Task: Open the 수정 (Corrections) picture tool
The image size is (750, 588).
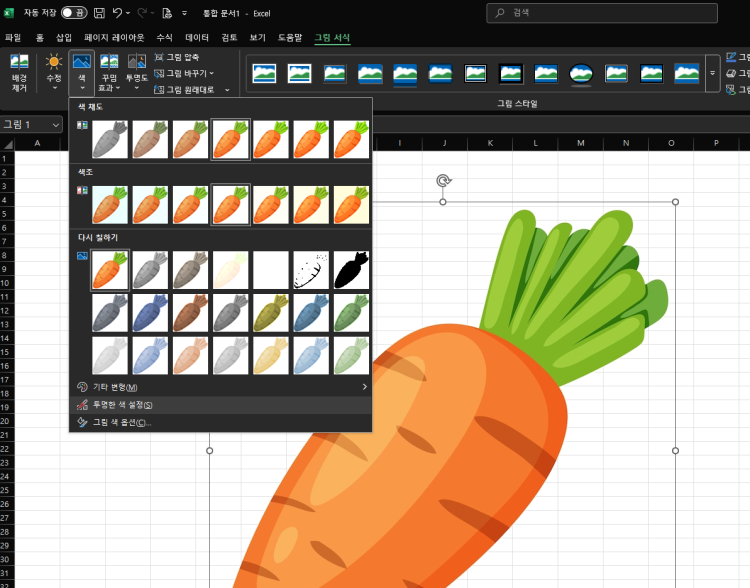Action: pos(54,70)
